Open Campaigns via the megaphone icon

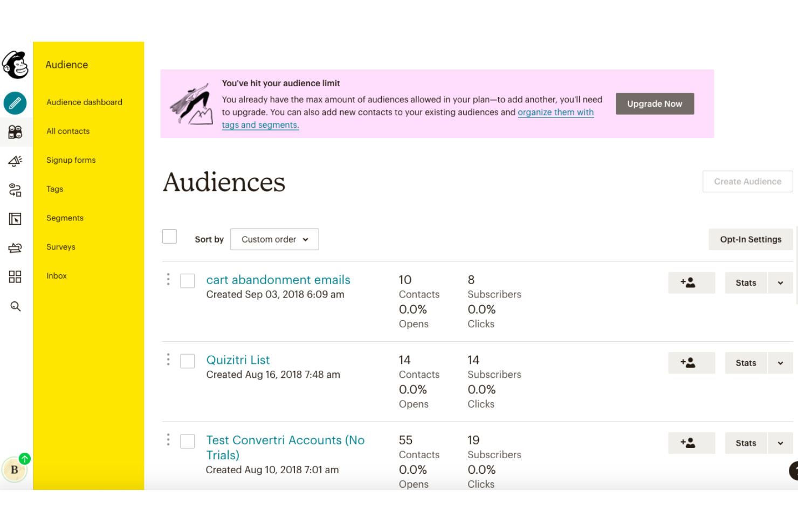pyautogui.click(x=15, y=161)
